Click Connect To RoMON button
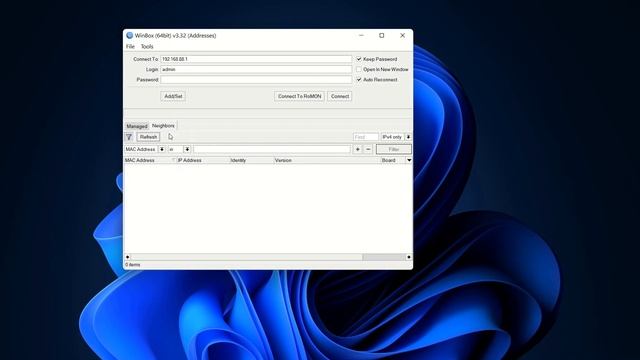The height and width of the screenshot is (360, 640). coord(299,96)
